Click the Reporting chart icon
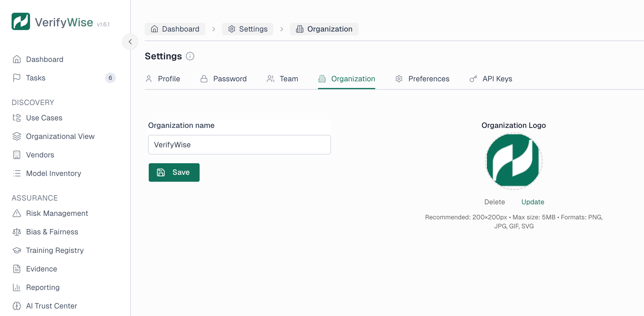The width and height of the screenshot is (644, 316). [17, 287]
